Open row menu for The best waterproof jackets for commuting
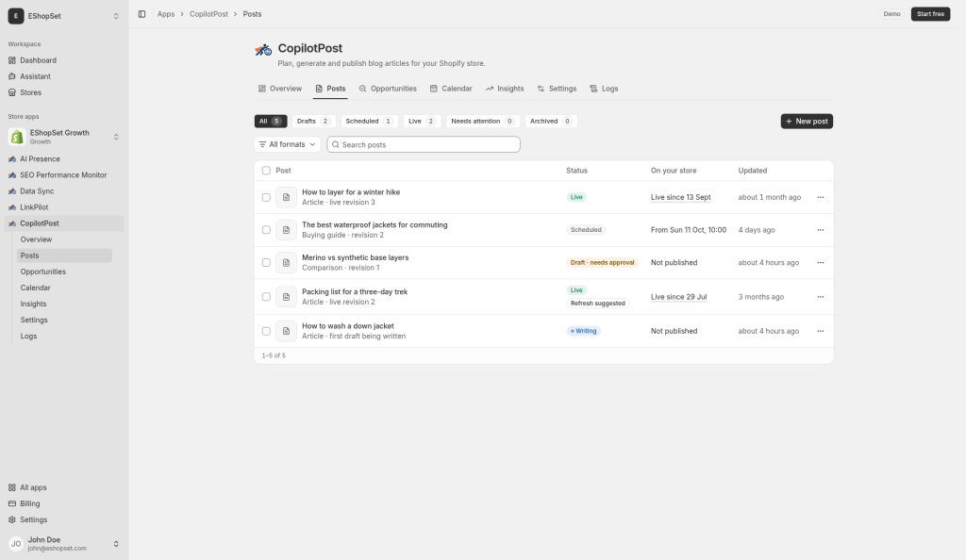Viewport: 966px width, 560px height. click(x=820, y=230)
